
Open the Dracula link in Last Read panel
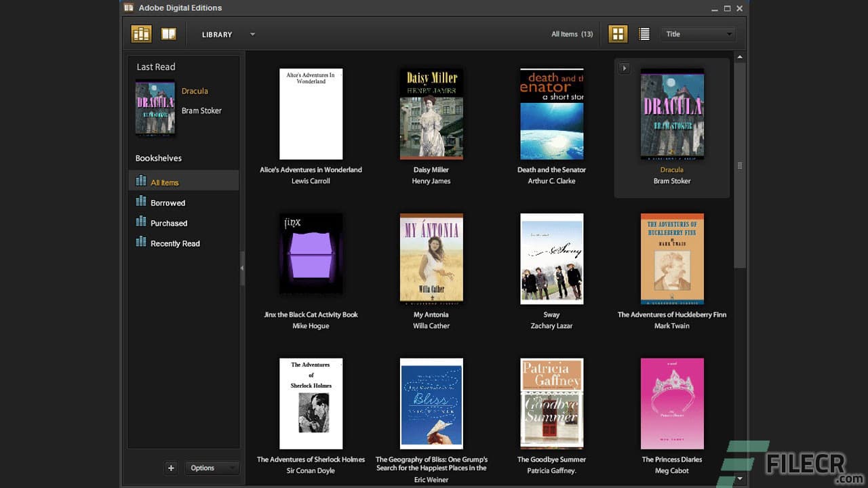tap(195, 90)
